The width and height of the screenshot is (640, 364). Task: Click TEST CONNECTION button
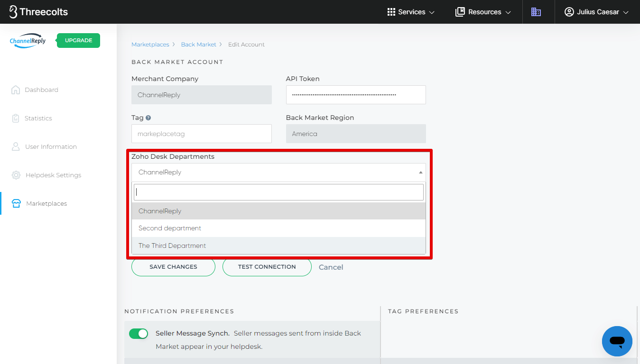(267, 267)
